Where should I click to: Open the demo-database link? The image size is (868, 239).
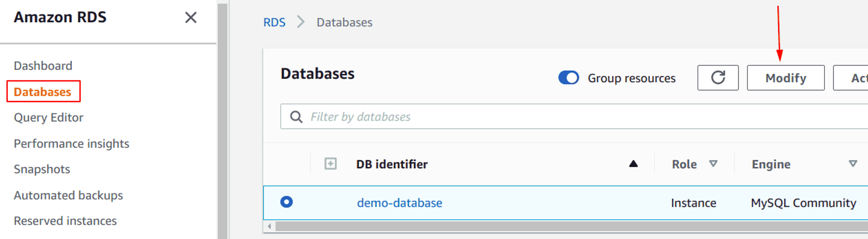399,203
